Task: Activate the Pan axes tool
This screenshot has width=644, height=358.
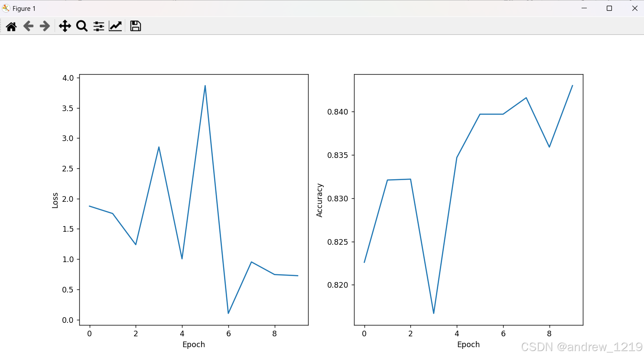Action: (65, 26)
